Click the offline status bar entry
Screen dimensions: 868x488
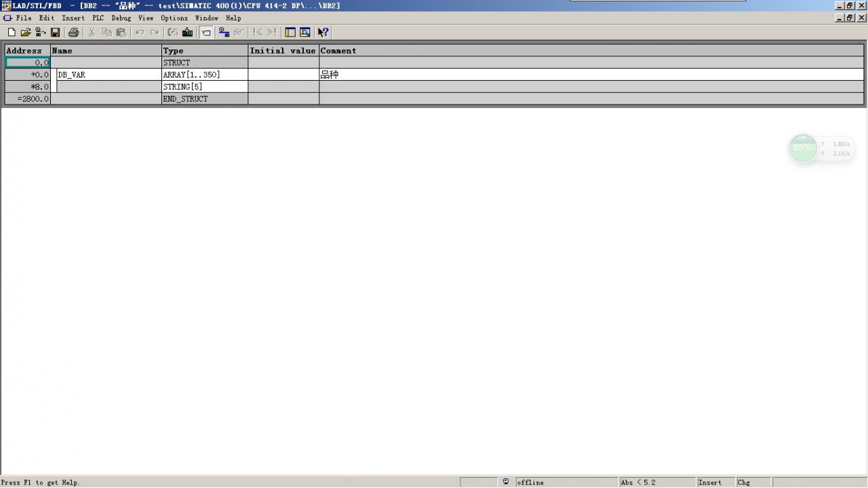566,483
